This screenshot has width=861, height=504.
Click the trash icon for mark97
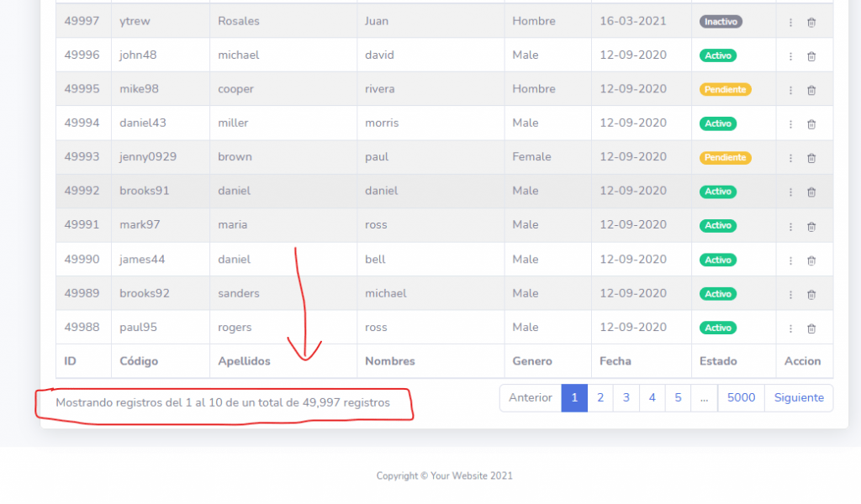(x=811, y=225)
